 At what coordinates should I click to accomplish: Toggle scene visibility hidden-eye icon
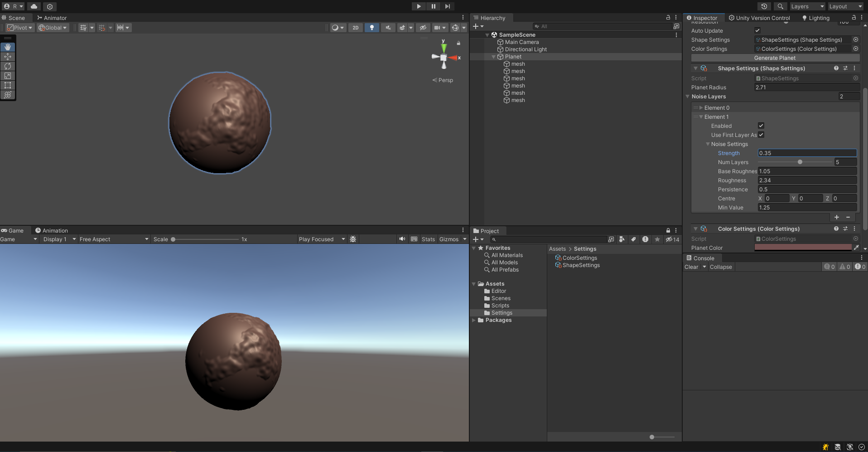(423, 28)
